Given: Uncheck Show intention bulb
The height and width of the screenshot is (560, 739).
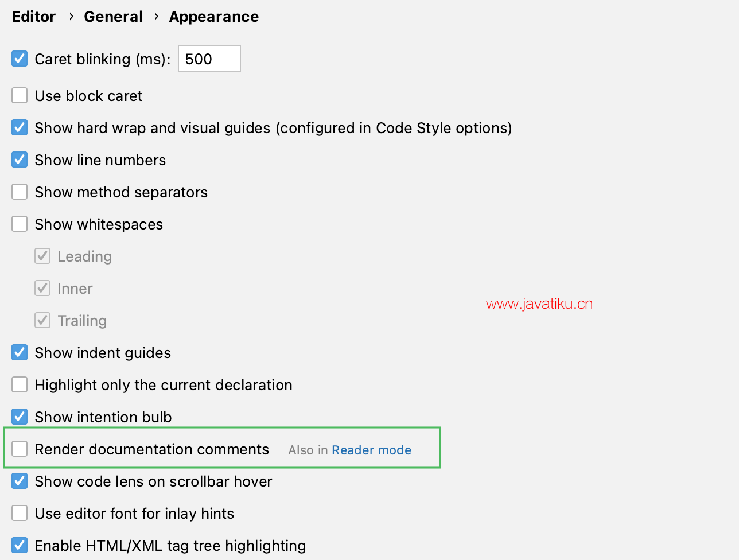Looking at the screenshot, I should click(x=20, y=417).
